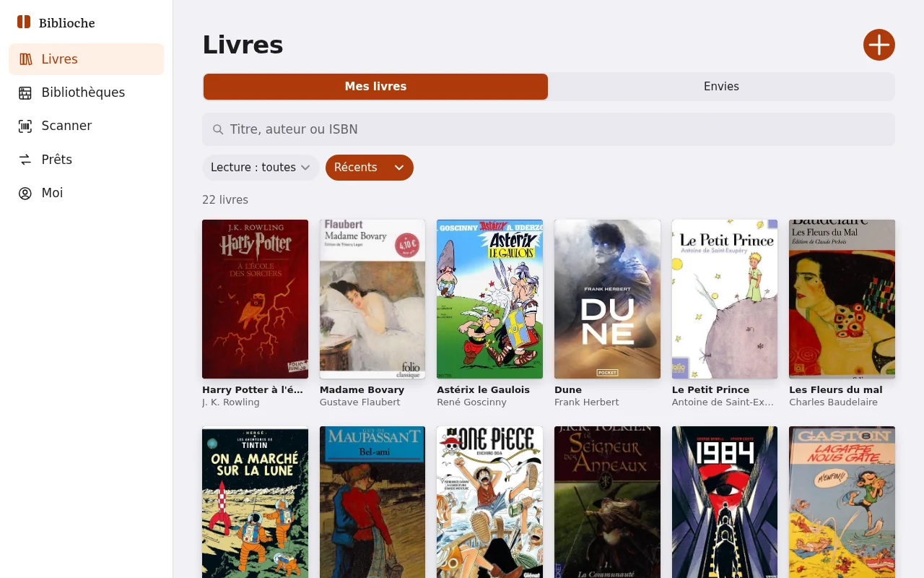
Task: Open Bibliothèques from the sidebar
Action: tap(87, 92)
